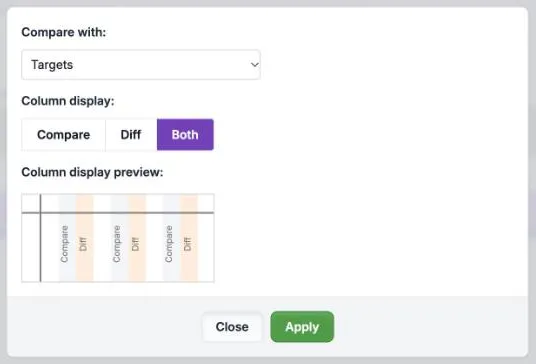Apply the comparison settings

302,327
